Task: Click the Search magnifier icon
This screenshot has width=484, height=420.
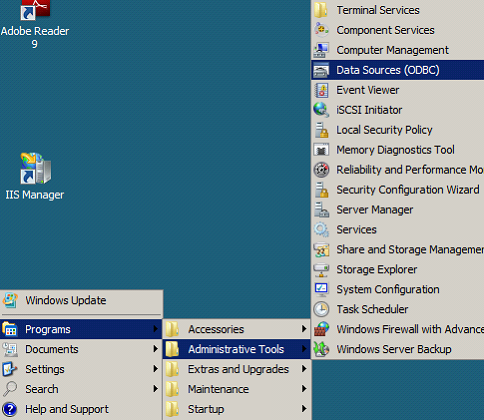Action: click(x=10, y=389)
